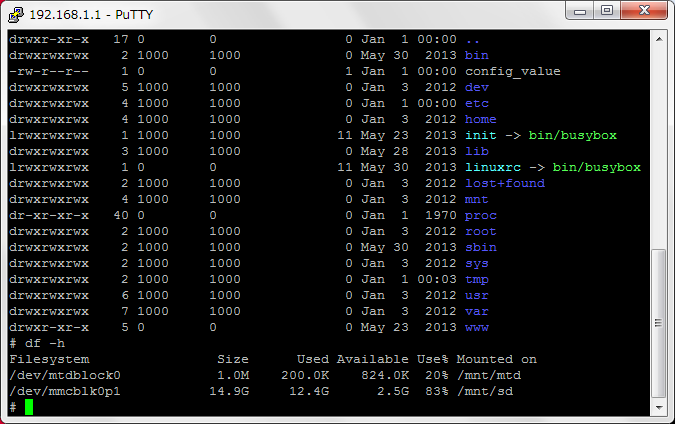Click the '824.0K' available value
The height and width of the screenshot is (424, 675).
[385, 375]
